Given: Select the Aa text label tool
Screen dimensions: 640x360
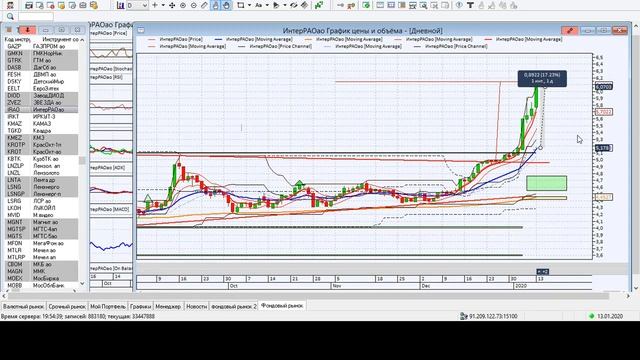Looking at the screenshot, I should pyautogui.click(x=258, y=5).
